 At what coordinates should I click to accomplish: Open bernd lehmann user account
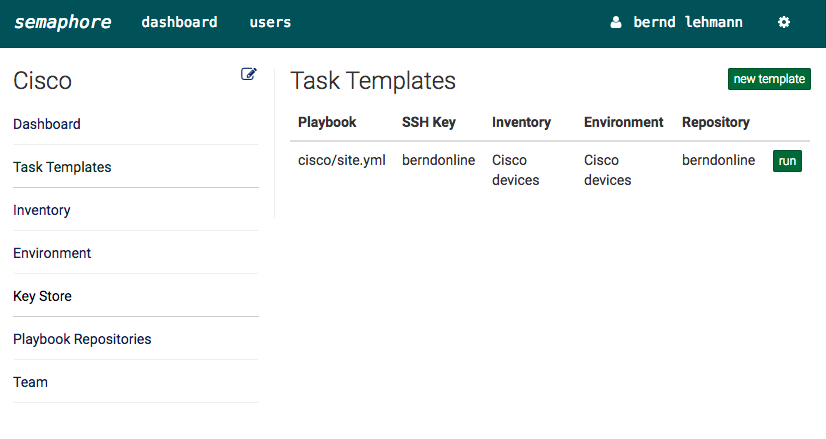point(688,22)
